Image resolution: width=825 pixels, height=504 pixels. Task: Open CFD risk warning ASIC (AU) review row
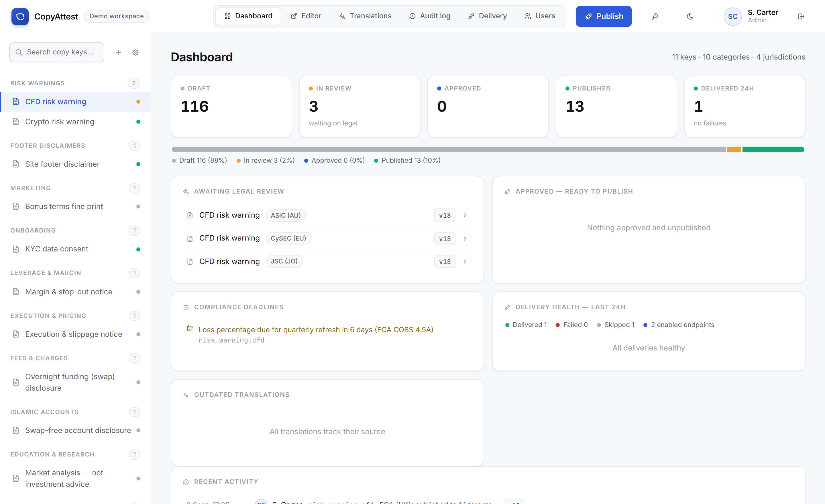coord(327,215)
